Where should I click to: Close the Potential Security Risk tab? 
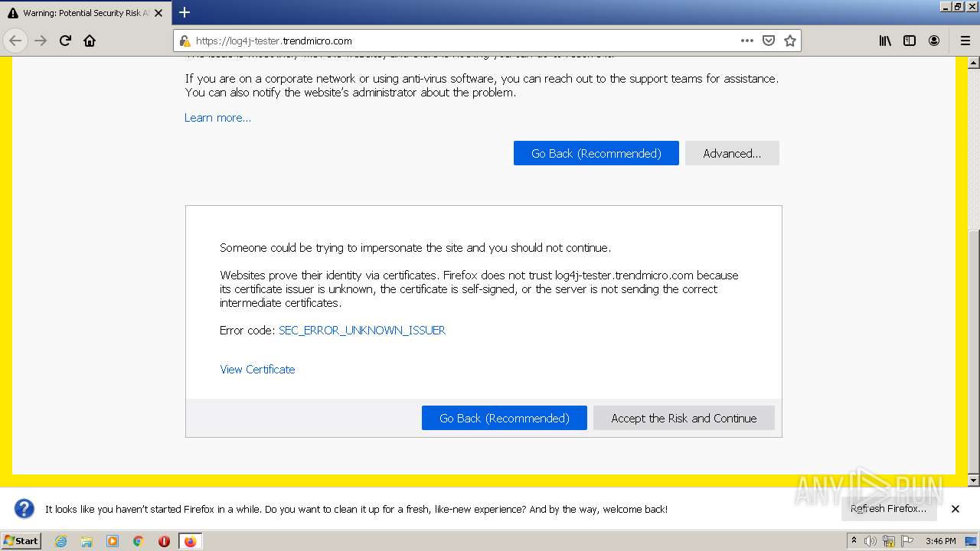tap(158, 13)
